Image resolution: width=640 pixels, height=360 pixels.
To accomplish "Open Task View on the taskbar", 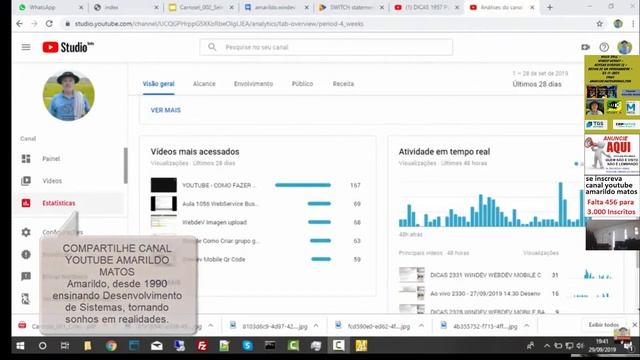I will click(65, 346).
